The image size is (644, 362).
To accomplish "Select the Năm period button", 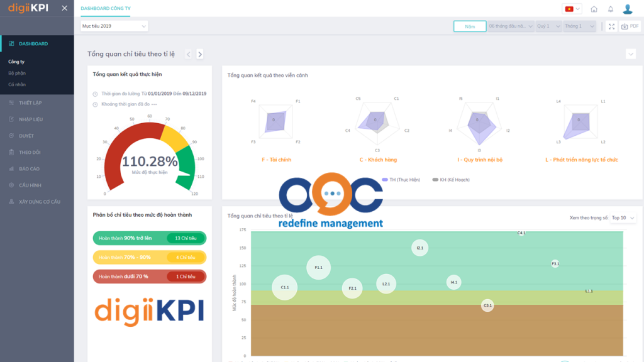I will tap(470, 26).
